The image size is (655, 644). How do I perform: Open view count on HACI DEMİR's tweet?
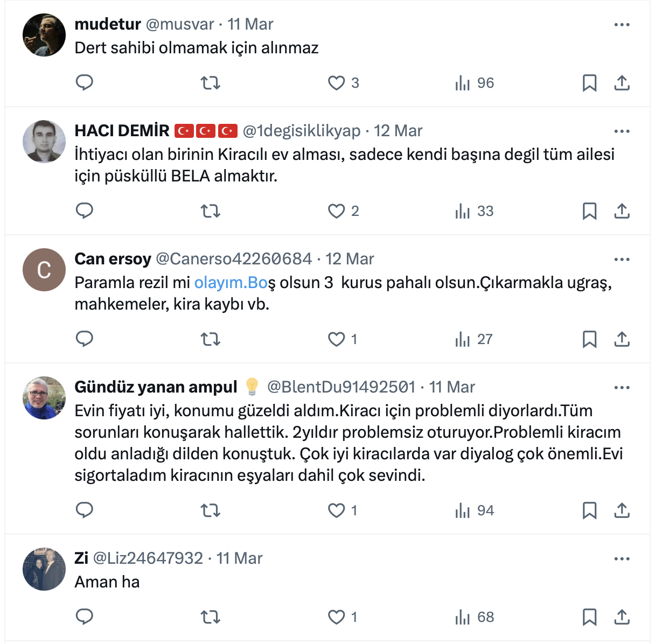point(474,211)
